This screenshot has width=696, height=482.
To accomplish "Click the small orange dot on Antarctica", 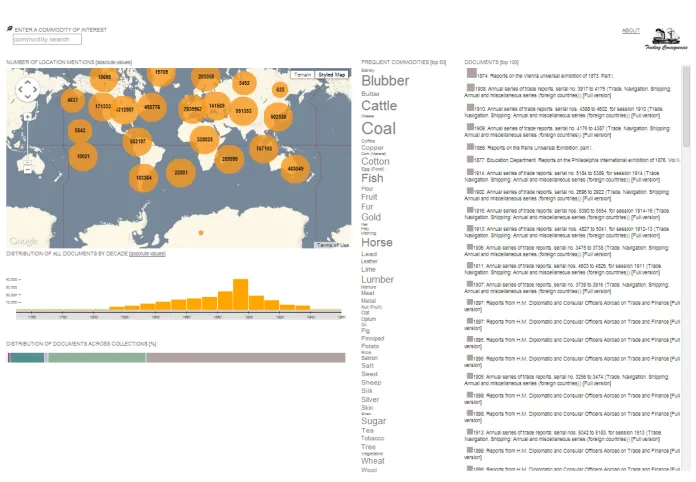I will tap(201, 233).
